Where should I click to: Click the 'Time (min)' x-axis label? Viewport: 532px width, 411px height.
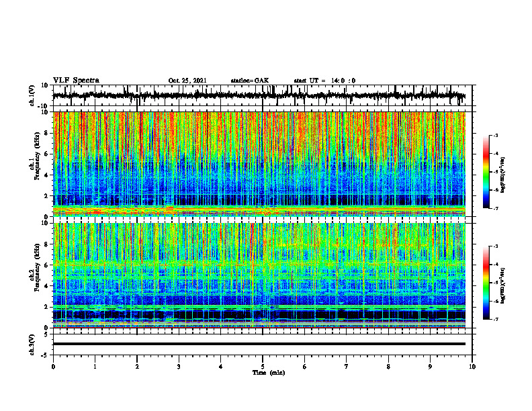point(269,373)
